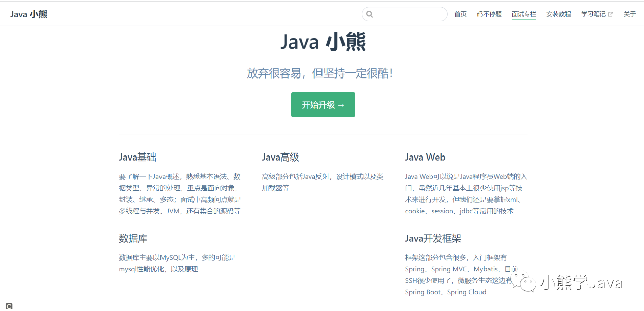
Task: Open the Java开发框架 section heading
Action: (x=433, y=238)
